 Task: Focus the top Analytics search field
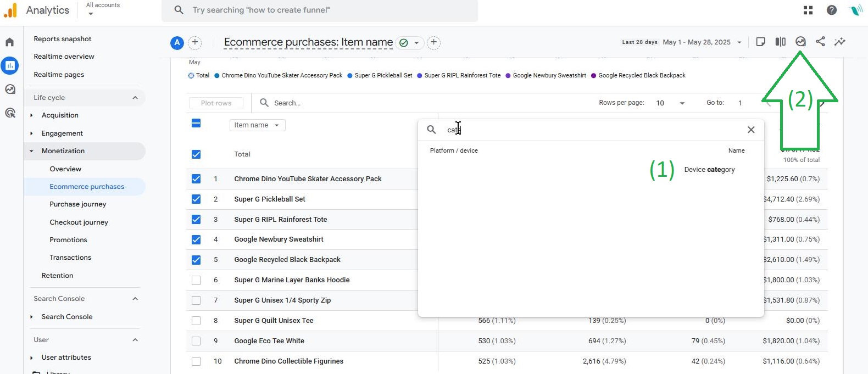click(x=320, y=10)
